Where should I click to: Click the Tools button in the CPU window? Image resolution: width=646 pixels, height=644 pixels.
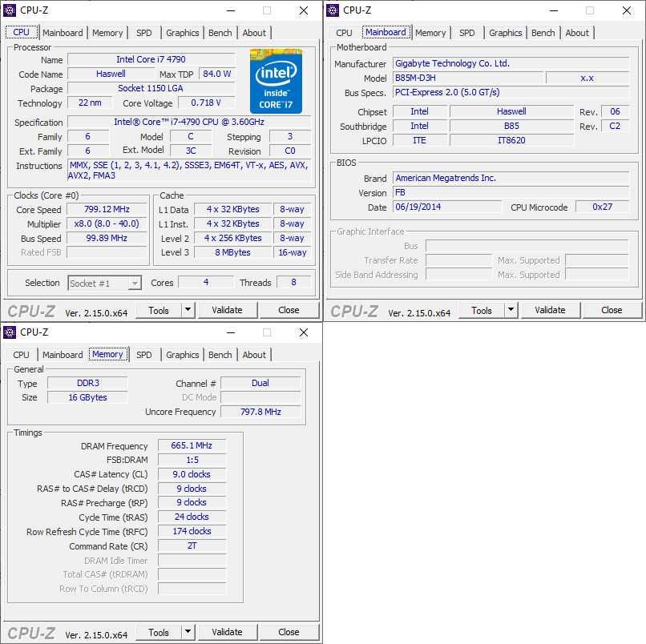click(159, 310)
